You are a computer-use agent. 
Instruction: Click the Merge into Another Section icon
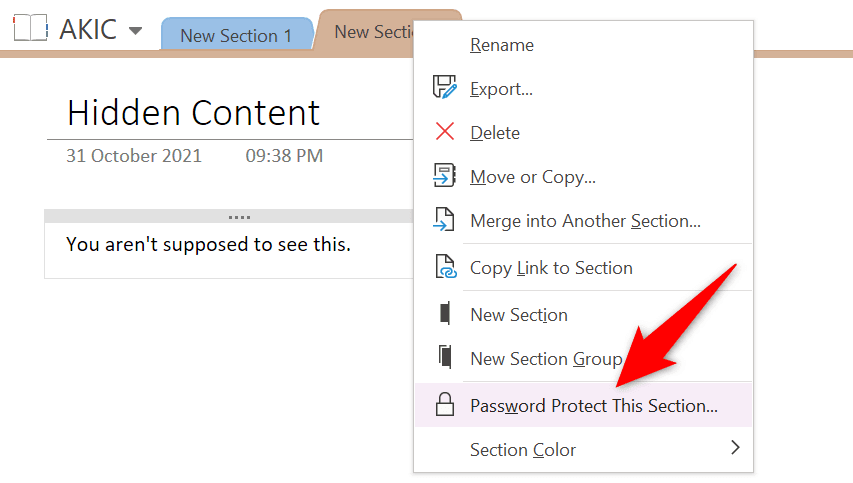point(444,221)
